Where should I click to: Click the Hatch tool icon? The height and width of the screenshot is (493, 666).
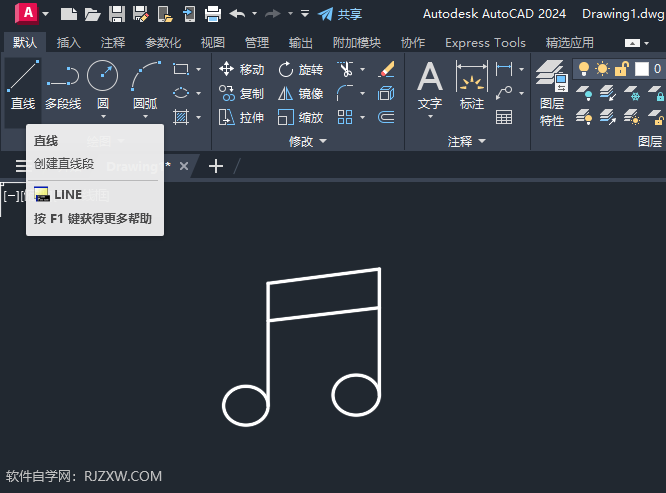[x=181, y=117]
